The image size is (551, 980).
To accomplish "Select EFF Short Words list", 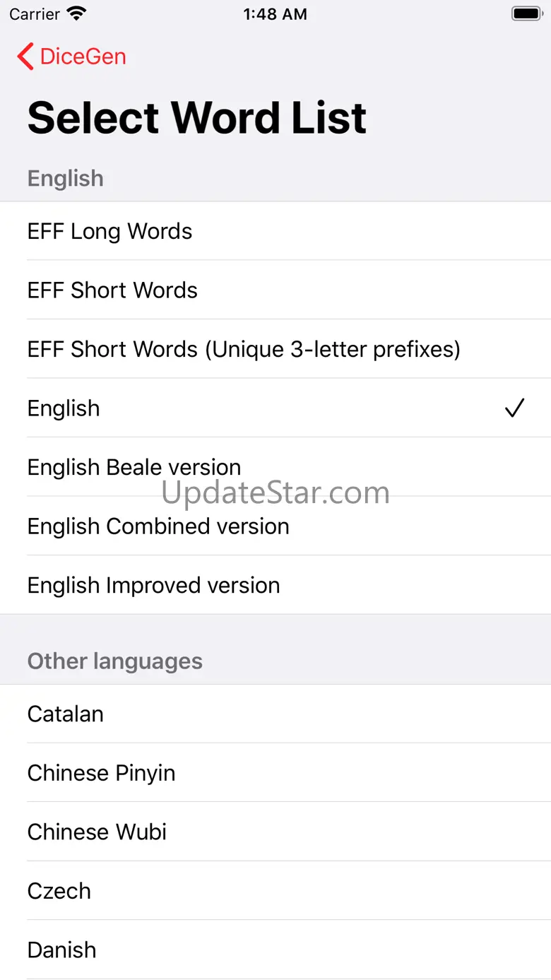I will pos(275,290).
